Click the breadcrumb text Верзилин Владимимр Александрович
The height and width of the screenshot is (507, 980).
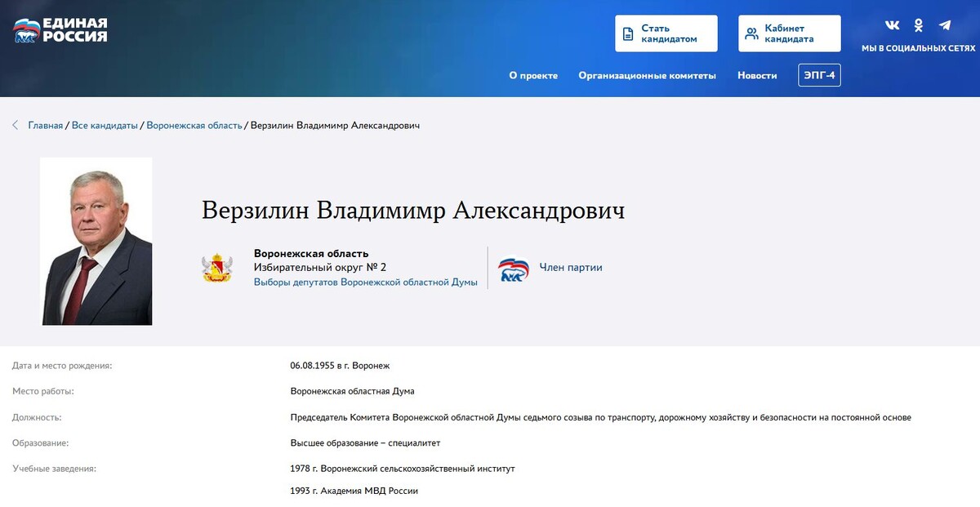(336, 125)
